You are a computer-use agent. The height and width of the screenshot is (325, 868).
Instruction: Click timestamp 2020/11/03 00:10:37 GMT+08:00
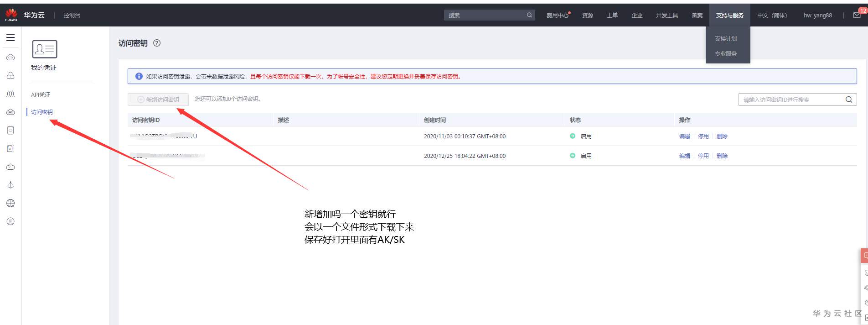pos(465,136)
